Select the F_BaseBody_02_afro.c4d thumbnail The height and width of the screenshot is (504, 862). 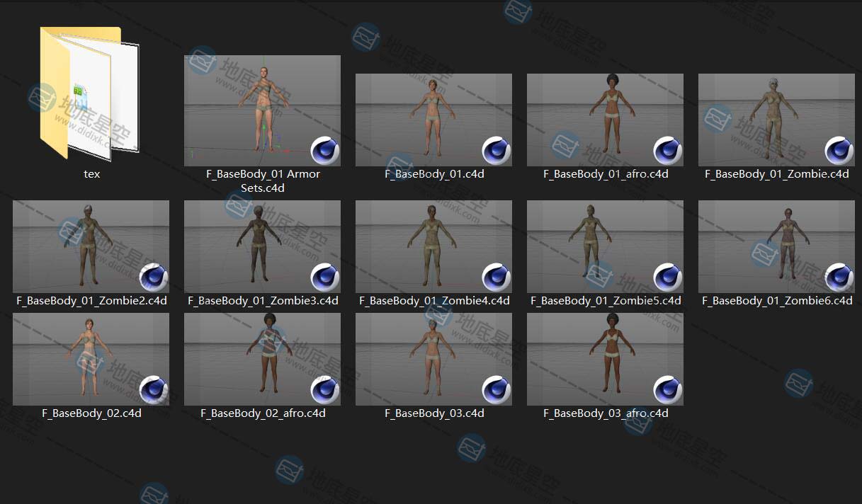tap(262, 360)
